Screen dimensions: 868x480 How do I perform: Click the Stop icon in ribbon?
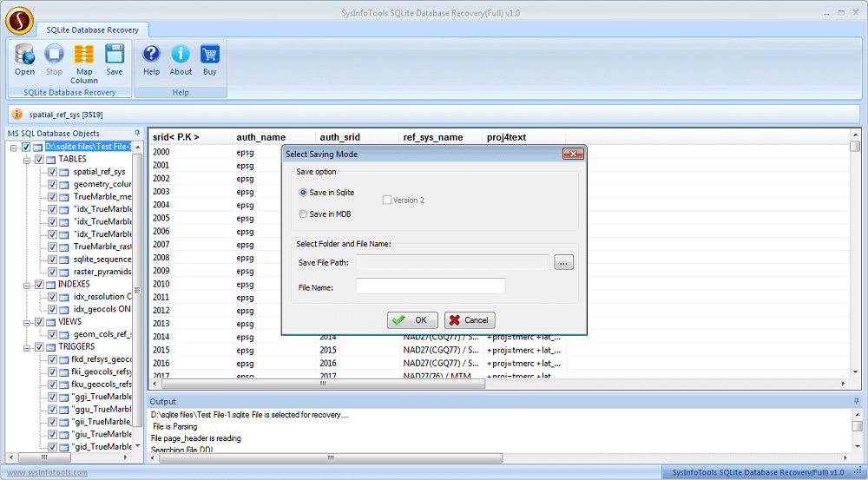click(54, 59)
